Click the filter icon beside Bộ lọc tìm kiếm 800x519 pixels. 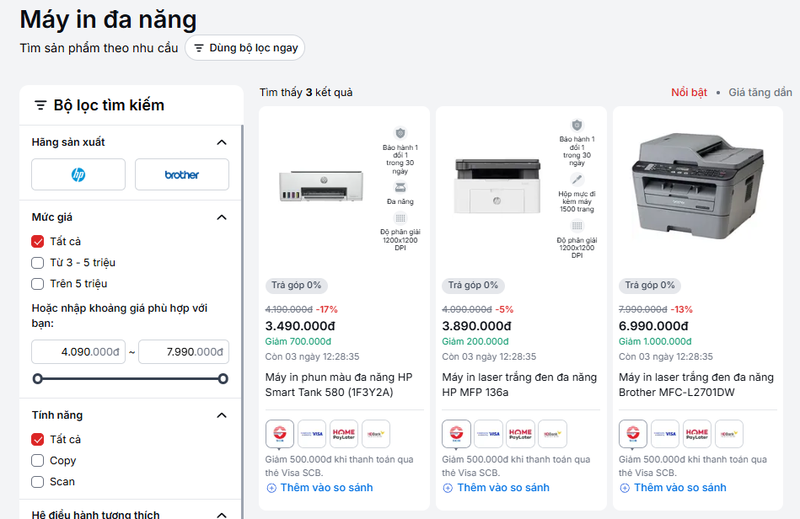point(40,105)
